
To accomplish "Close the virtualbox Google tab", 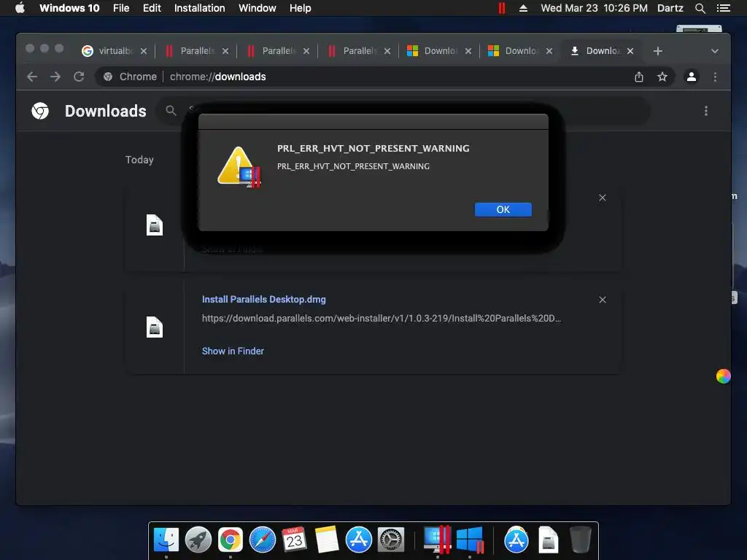I will click(144, 51).
